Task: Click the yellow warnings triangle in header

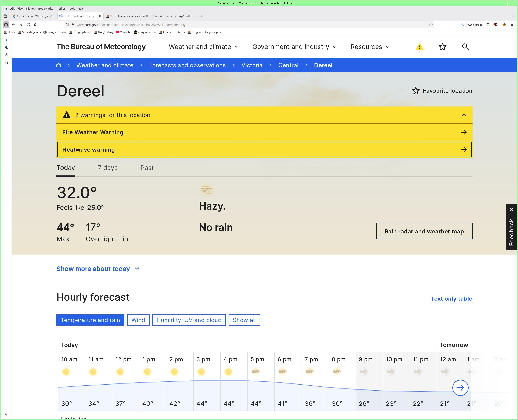Action: tap(419, 47)
